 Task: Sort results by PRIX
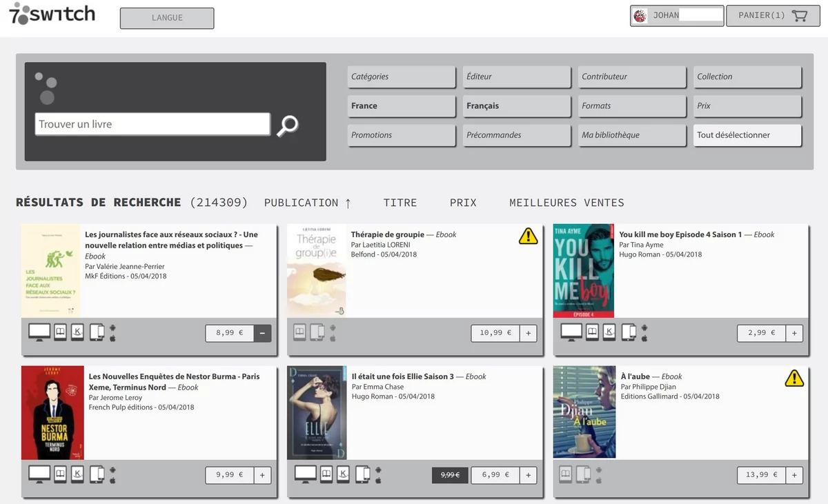pos(463,203)
